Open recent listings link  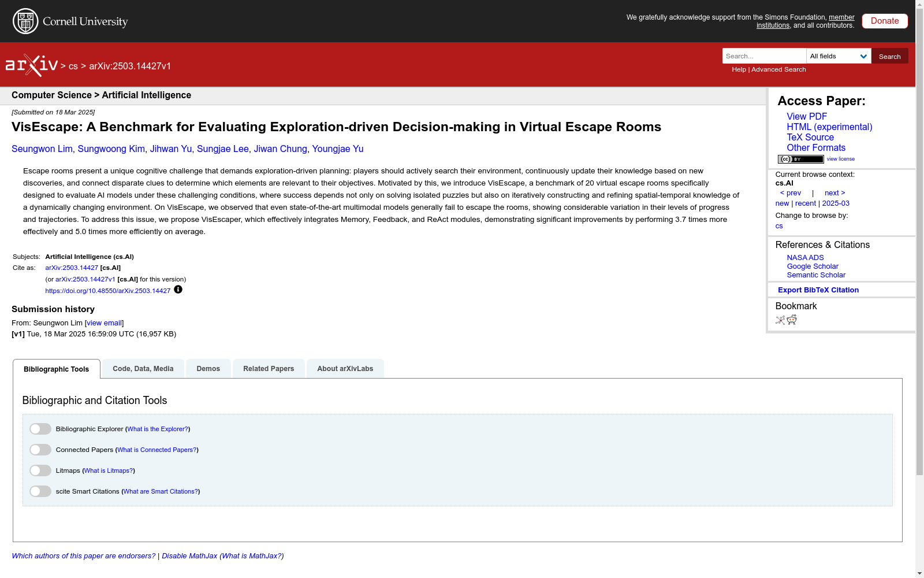click(x=806, y=203)
